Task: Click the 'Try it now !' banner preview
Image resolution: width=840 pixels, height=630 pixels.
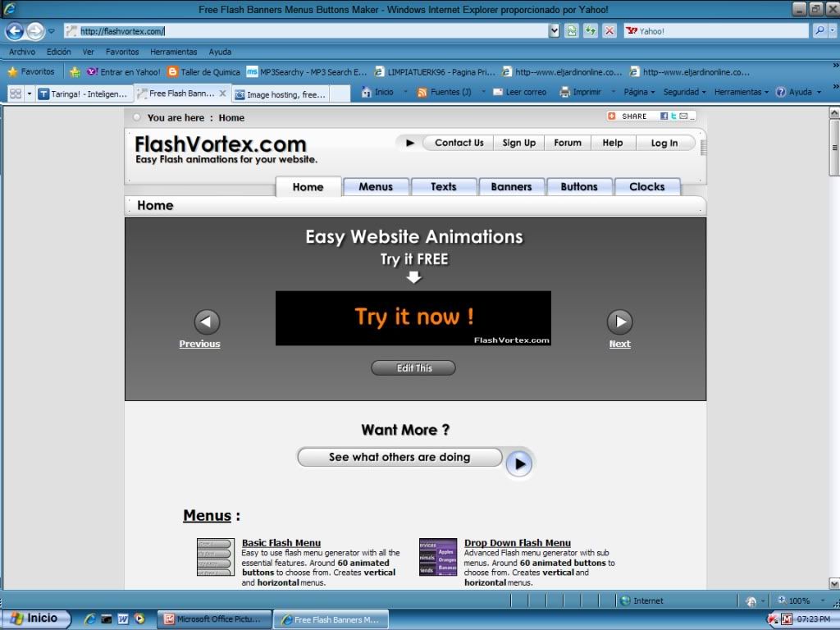Action: point(413,318)
